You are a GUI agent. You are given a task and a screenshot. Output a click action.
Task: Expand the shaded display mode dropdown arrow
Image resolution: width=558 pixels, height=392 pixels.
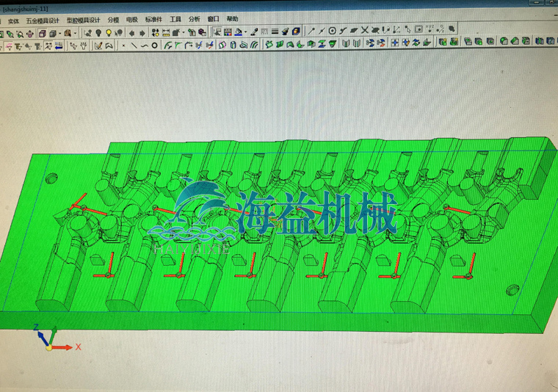pyautogui.click(x=59, y=34)
